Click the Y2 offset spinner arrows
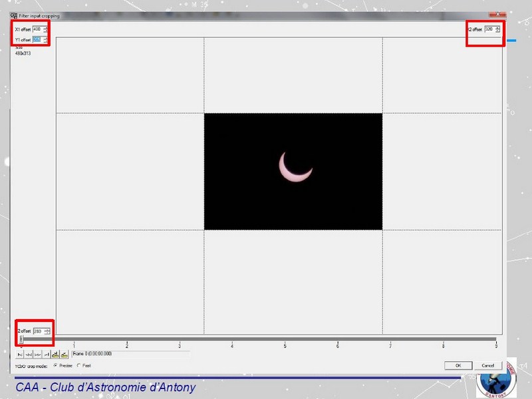 click(47, 331)
